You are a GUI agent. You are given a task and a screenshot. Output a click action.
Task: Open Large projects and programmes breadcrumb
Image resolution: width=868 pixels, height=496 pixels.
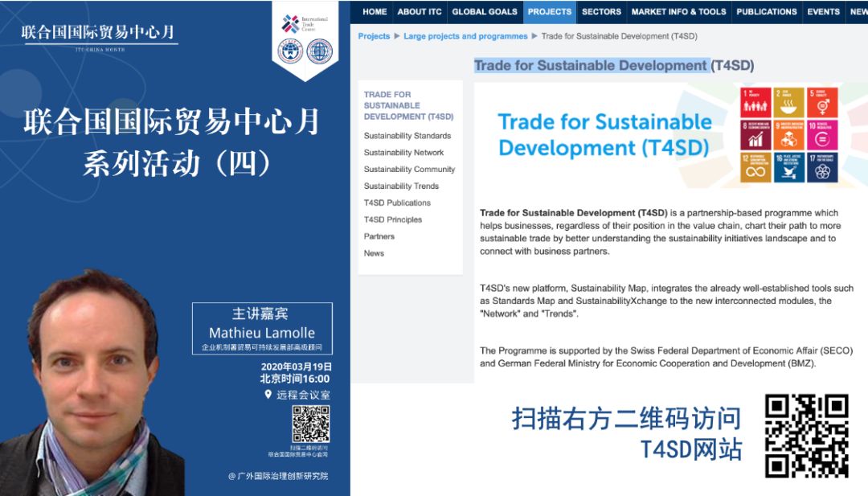pos(465,36)
